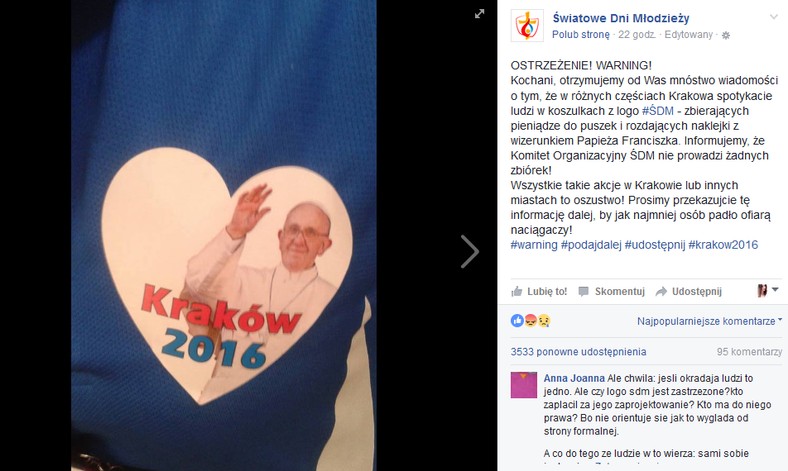
Task: Open the 95 komentarzy count
Action: pos(749,352)
